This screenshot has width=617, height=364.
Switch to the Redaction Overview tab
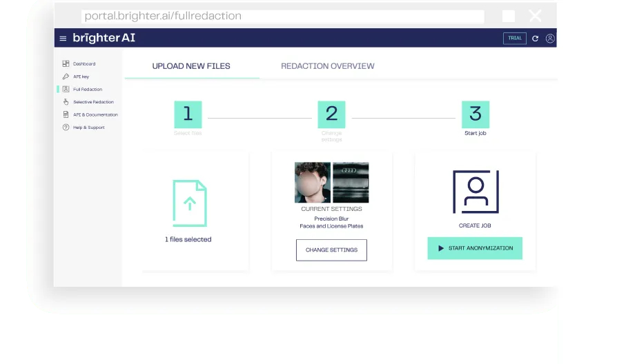click(328, 66)
